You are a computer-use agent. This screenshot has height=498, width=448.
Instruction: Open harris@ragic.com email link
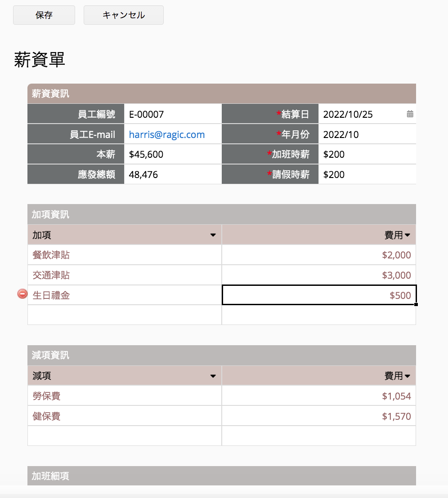167,134
